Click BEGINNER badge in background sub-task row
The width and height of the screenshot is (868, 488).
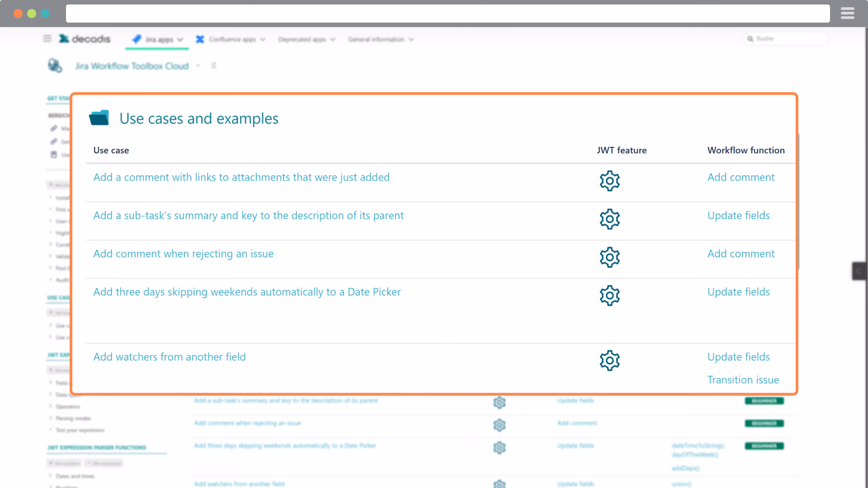tap(764, 401)
